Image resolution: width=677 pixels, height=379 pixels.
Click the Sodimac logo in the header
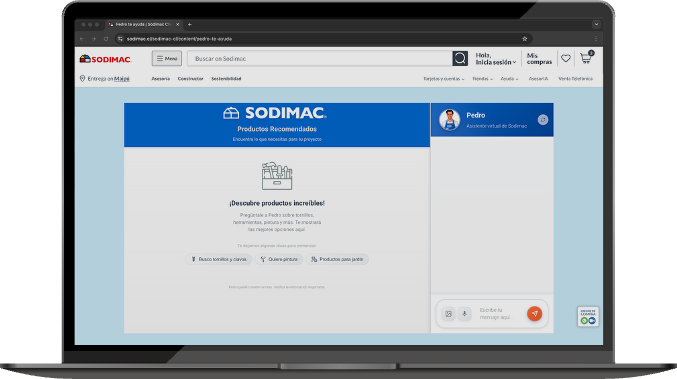(x=105, y=59)
